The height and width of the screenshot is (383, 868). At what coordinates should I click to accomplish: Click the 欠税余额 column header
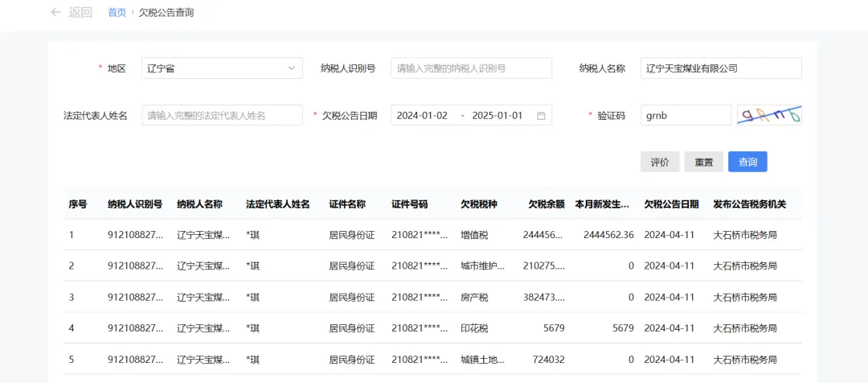[547, 204]
